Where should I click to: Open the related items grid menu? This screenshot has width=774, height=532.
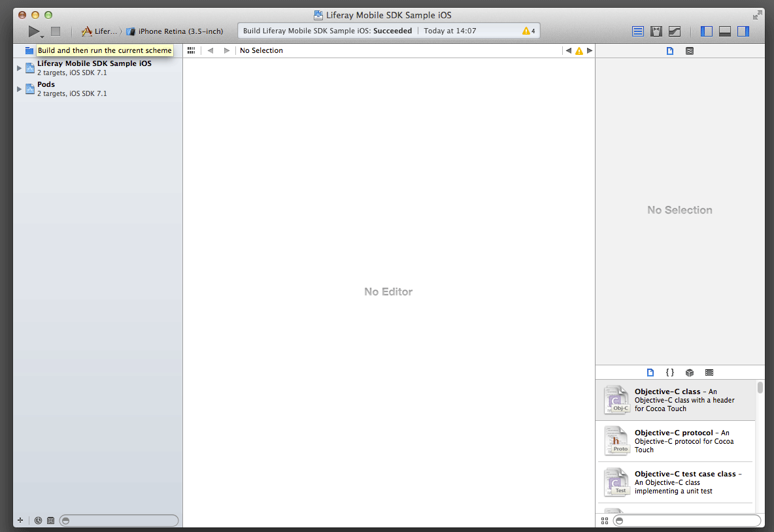pyautogui.click(x=191, y=50)
